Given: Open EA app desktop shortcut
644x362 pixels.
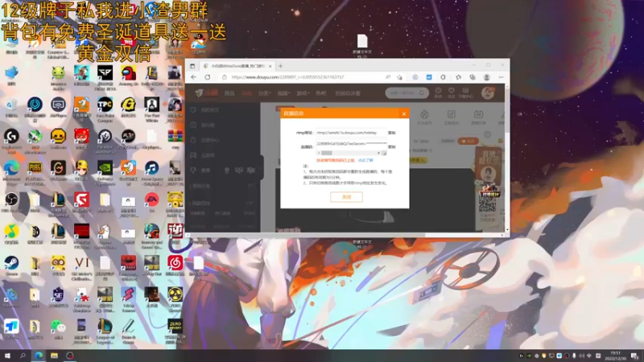Looking at the screenshot, I should [x=151, y=203].
